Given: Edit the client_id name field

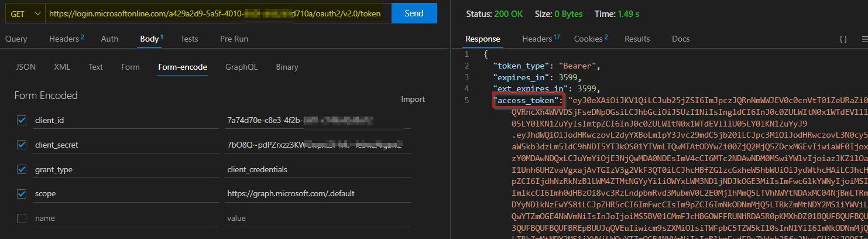Looking at the screenshot, I should [125, 120].
